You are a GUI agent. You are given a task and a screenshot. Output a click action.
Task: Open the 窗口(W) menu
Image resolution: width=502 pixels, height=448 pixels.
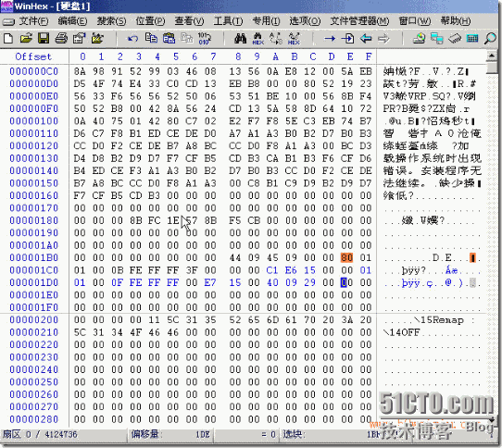[415, 21]
